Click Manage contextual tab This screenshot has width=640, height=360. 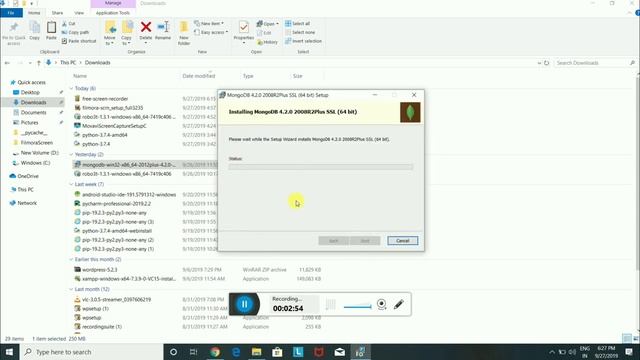[113, 3]
